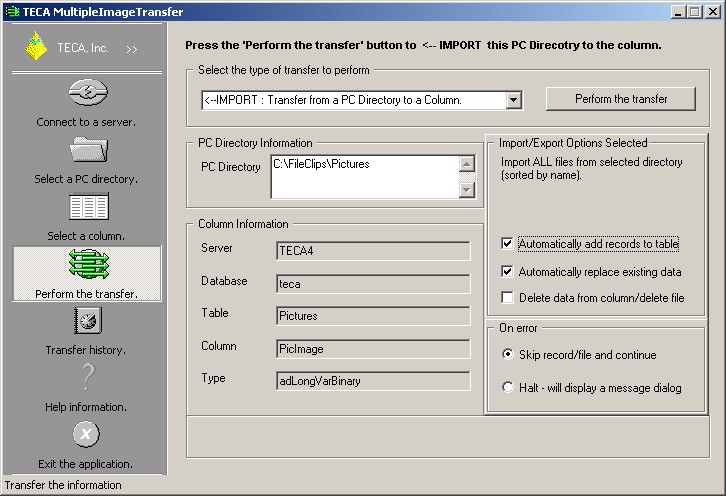Click the Type field showing adLongVarBinary
Image resolution: width=726 pixels, height=496 pixels.
pyautogui.click(x=373, y=381)
